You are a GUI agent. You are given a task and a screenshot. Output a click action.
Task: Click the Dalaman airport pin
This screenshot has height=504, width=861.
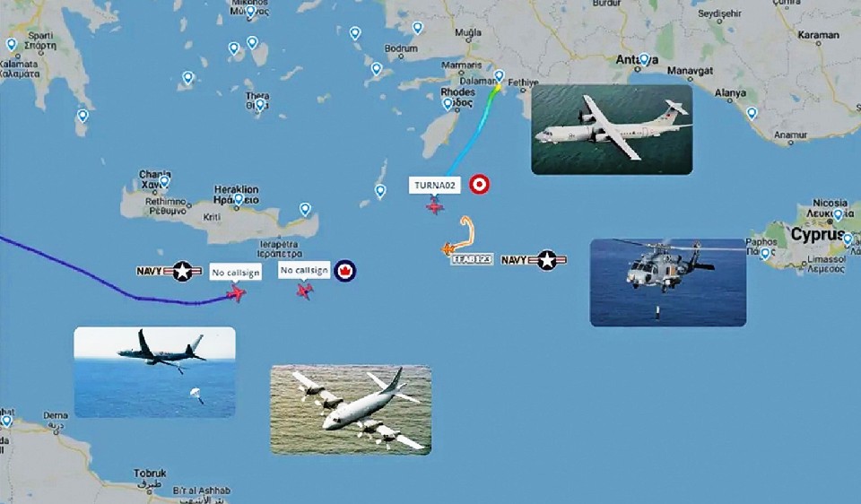click(x=499, y=76)
